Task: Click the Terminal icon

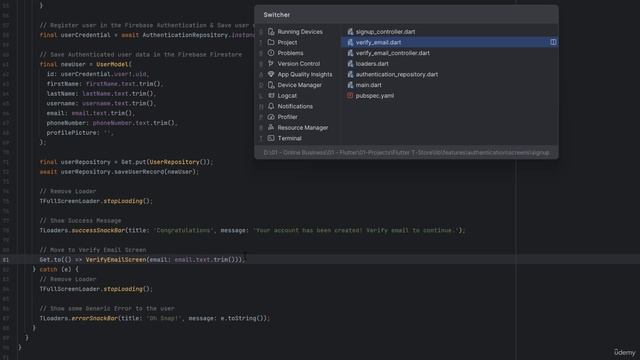Action: tap(271, 138)
